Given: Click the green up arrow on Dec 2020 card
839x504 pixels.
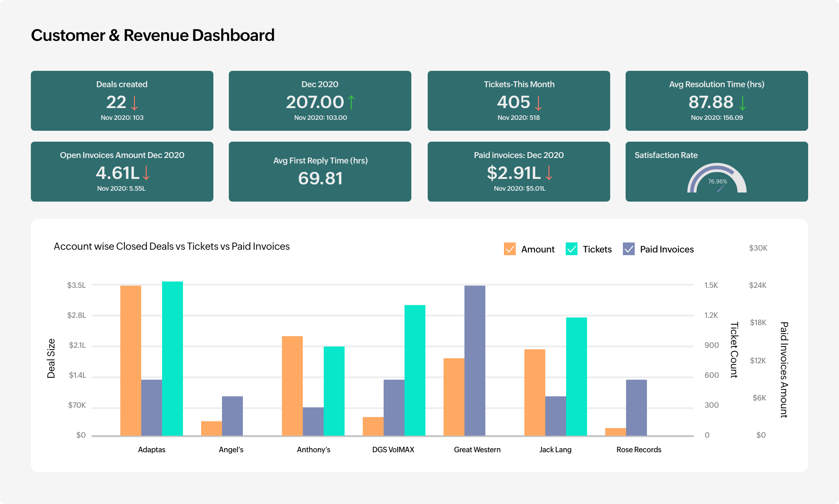Looking at the screenshot, I should [351, 103].
